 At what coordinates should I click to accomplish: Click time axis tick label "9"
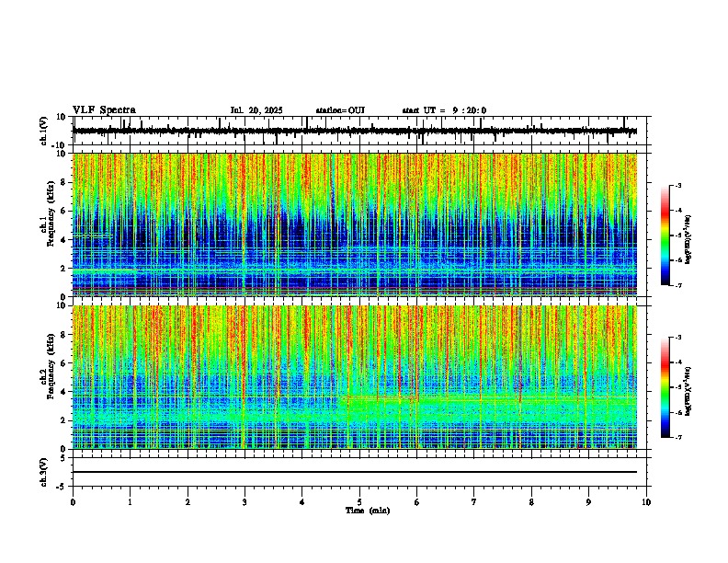point(588,502)
